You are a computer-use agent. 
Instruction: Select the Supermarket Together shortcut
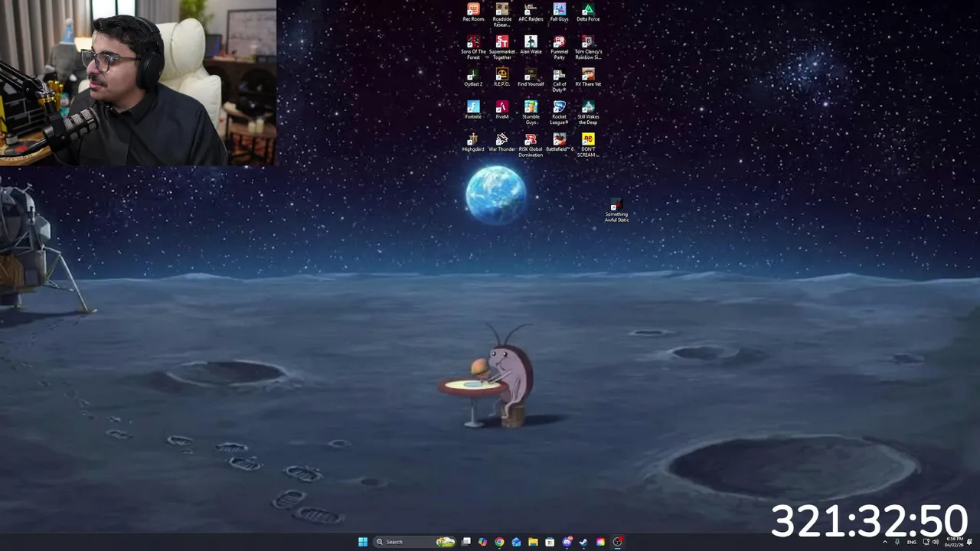pyautogui.click(x=502, y=47)
